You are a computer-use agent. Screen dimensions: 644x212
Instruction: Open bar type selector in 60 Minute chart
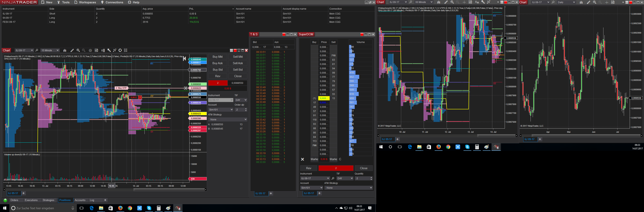pos(438,2)
